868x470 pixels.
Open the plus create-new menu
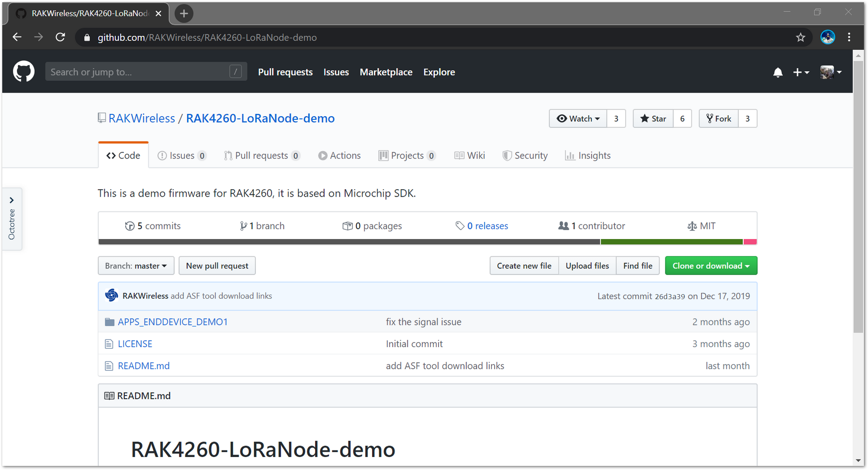(801, 72)
